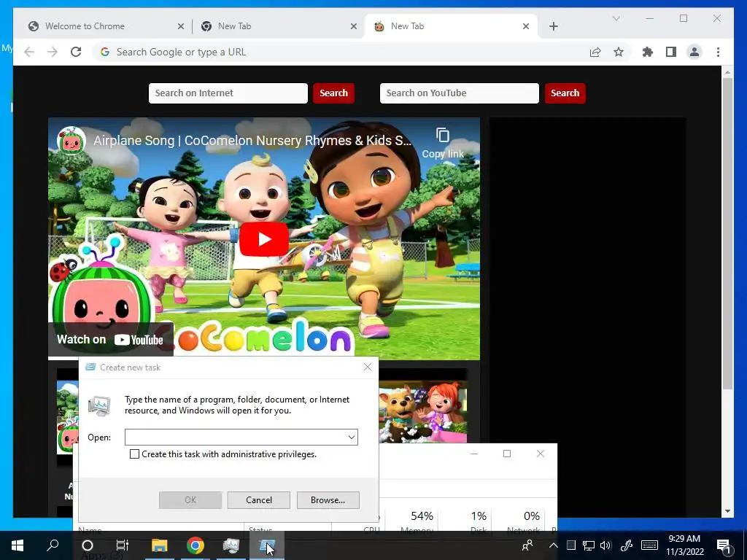
Task: Open Task View on taskbar
Action: (123, 545)
